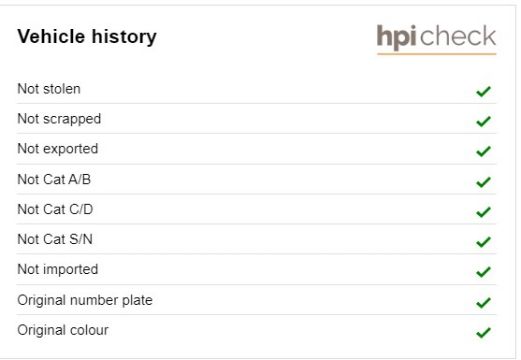521x360 pixels.
Task: Click the green tick beside Not exported
Action: pos(483,151)
